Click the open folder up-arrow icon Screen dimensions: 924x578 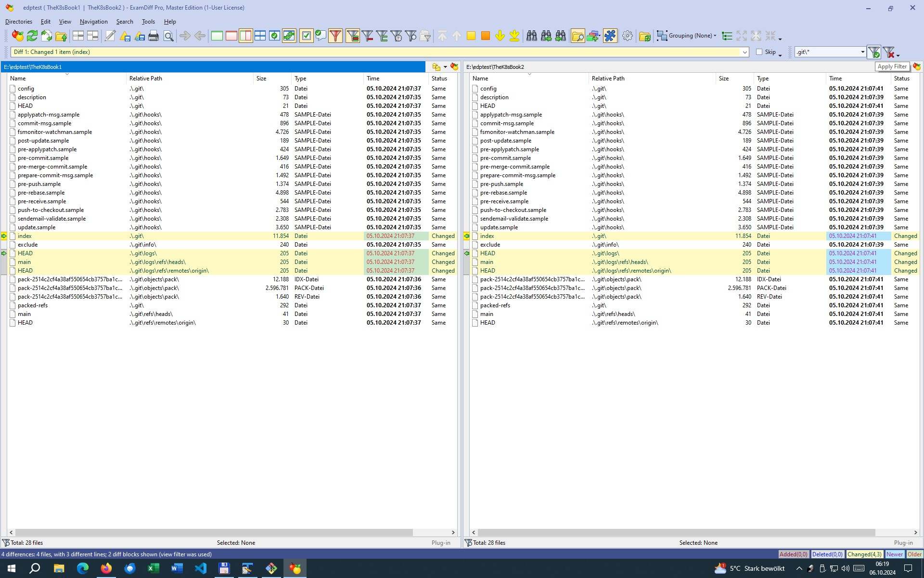[x=61, y=36]
